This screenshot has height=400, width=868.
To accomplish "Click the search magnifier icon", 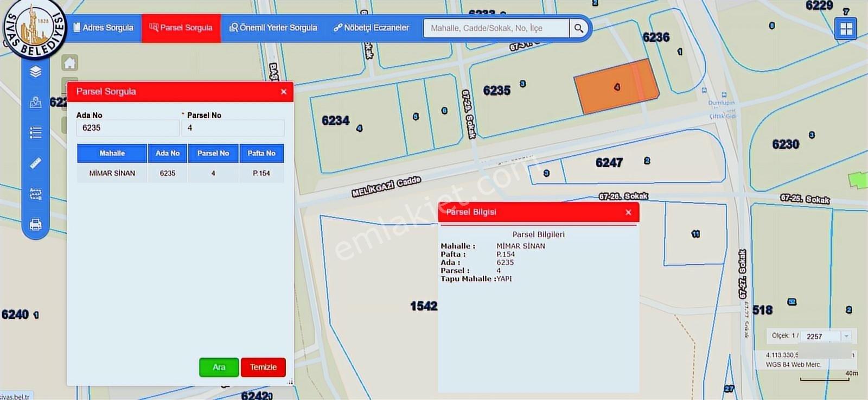I will tap(579, 28).
